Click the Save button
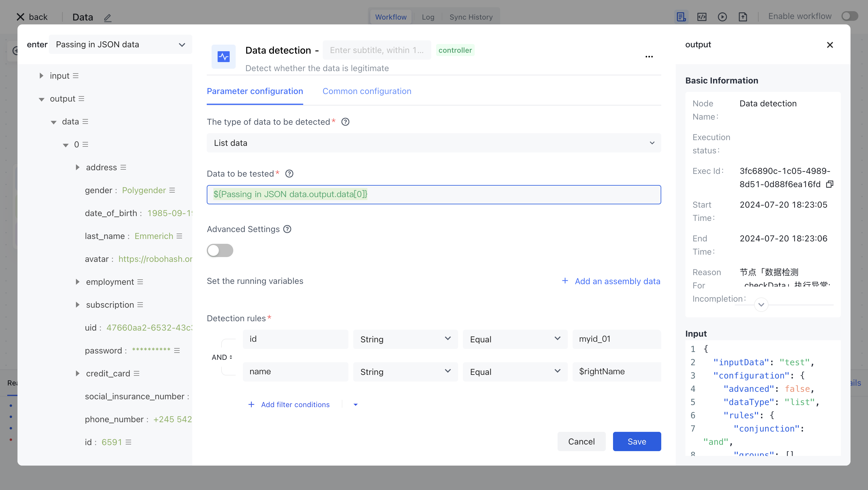The image size is (868, 490). (637, 441)
